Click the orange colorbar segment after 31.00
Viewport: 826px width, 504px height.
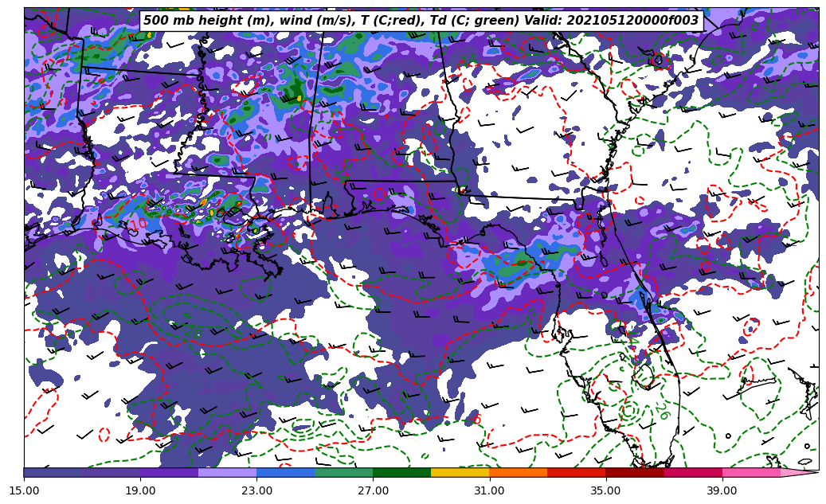518,472
